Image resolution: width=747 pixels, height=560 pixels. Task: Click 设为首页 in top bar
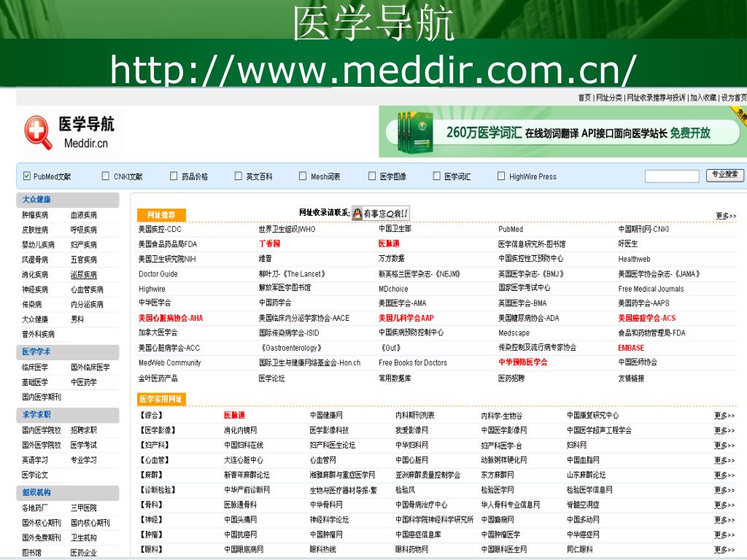tap(734, 98)
